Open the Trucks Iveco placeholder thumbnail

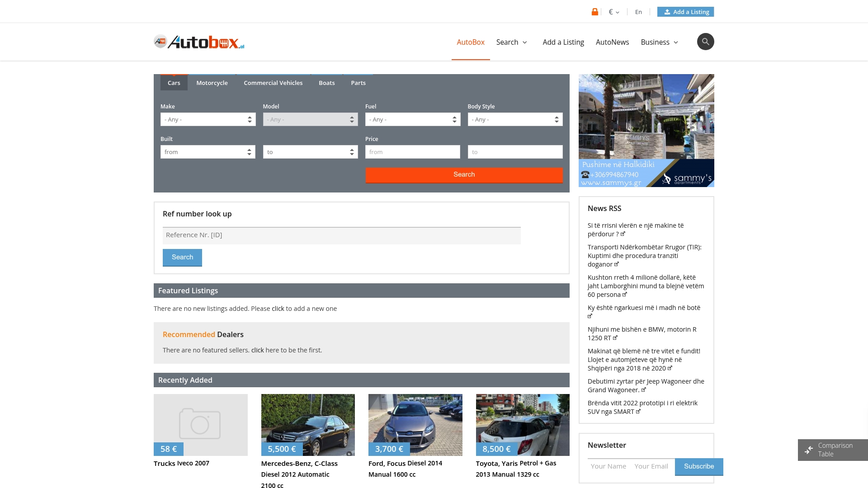click(x=201, y=425)
